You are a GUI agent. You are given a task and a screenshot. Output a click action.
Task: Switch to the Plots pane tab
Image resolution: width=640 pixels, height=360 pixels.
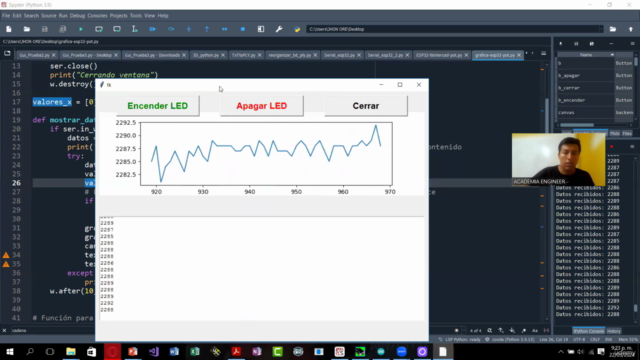coord(615,133)
